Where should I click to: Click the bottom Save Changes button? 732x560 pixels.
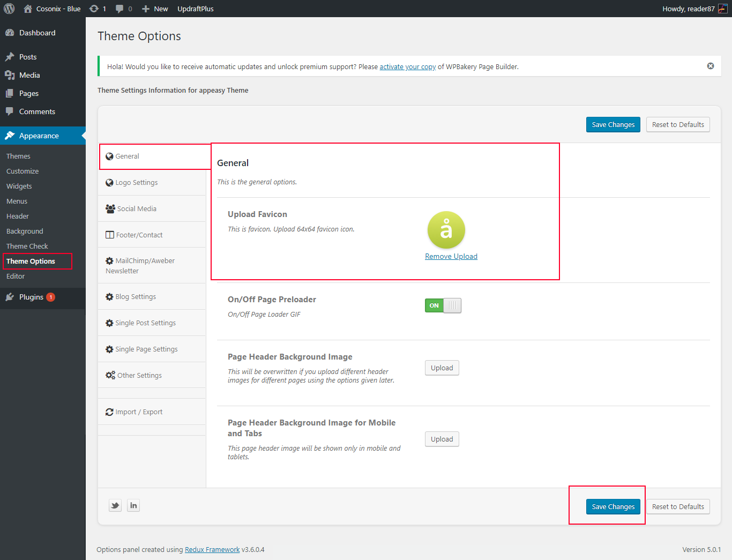coord(613,507)
